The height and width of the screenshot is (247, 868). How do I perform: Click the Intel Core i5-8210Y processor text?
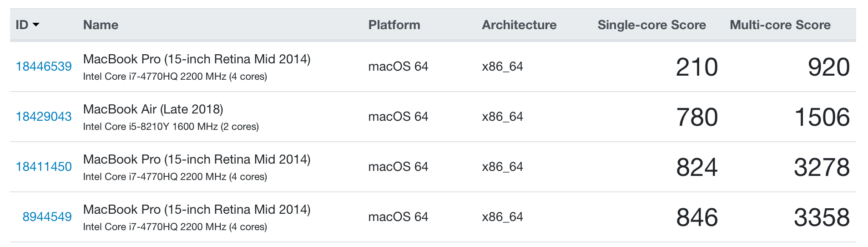[171, 127]
